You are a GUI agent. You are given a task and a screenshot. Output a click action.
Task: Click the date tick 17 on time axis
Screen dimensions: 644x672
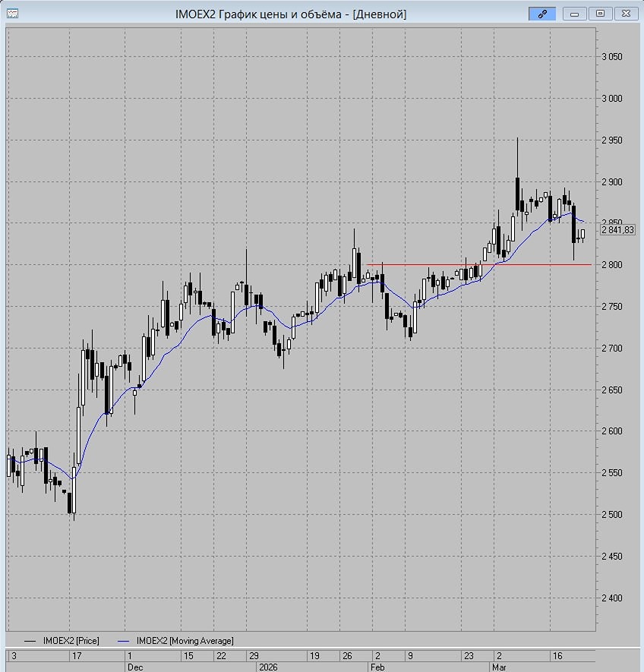77,656
